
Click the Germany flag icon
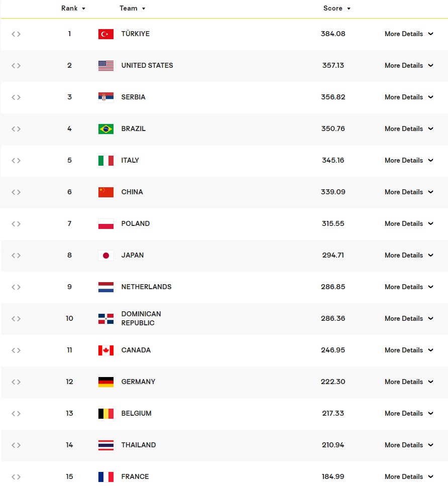105,382
